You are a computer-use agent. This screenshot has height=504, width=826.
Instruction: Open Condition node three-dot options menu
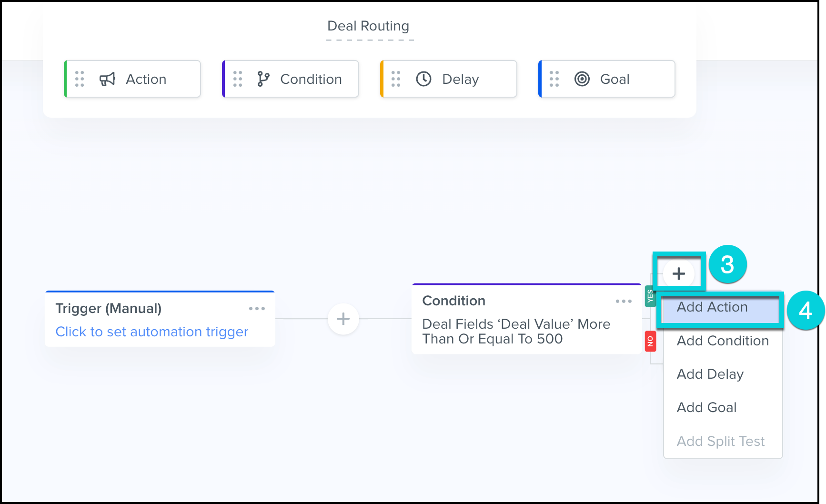tap(623, 301)
